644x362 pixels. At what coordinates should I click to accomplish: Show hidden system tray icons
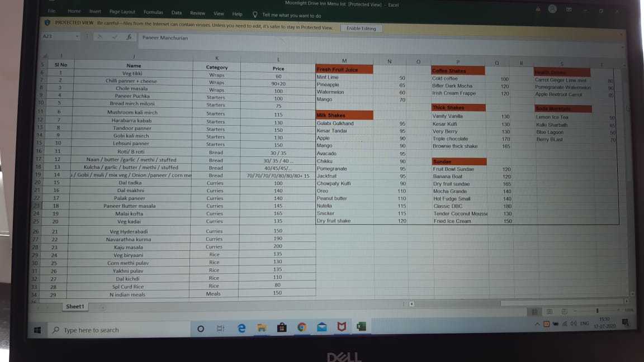pyautogui.click(x=538, y=323)
